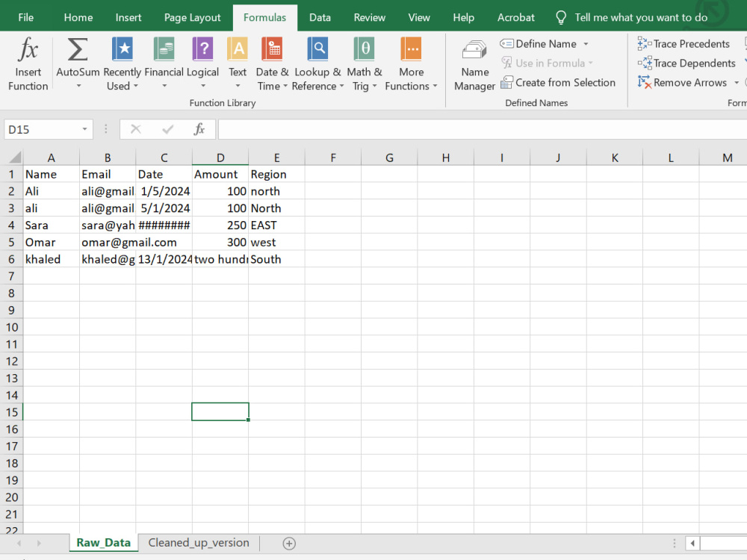Click Select All corner triangle

pyautogui.click(x=15, y=157)
